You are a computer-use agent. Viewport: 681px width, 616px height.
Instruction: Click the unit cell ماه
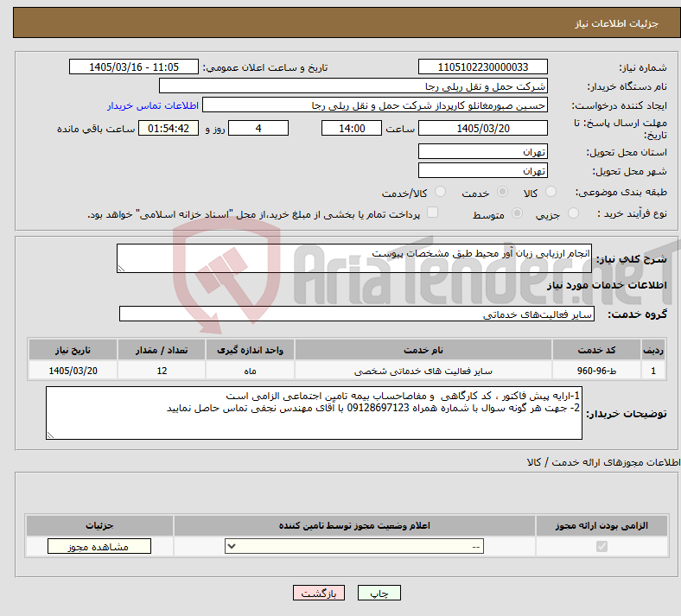tap(250, 371)
